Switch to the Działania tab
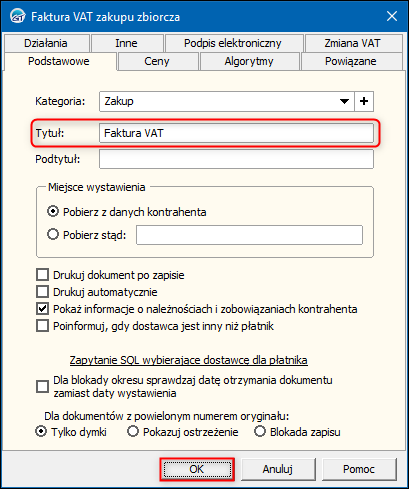 [47, 43]
